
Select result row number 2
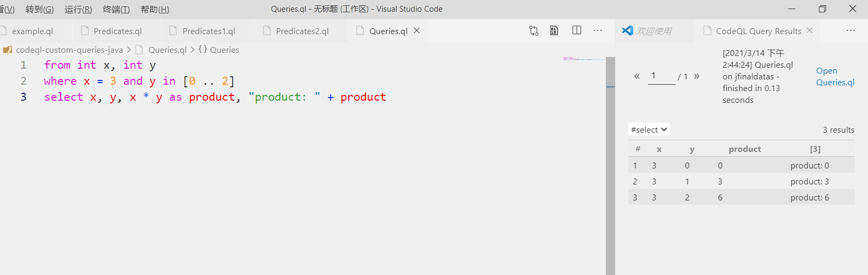[x=635, y=181]
